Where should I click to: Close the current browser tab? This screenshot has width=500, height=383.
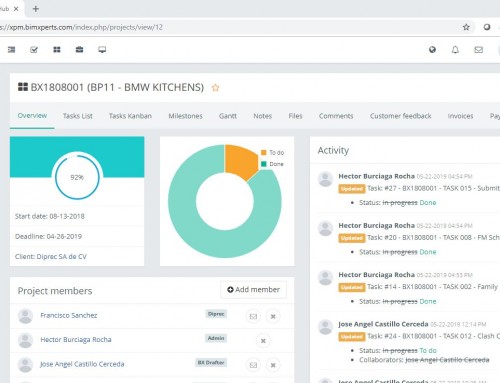16,9
